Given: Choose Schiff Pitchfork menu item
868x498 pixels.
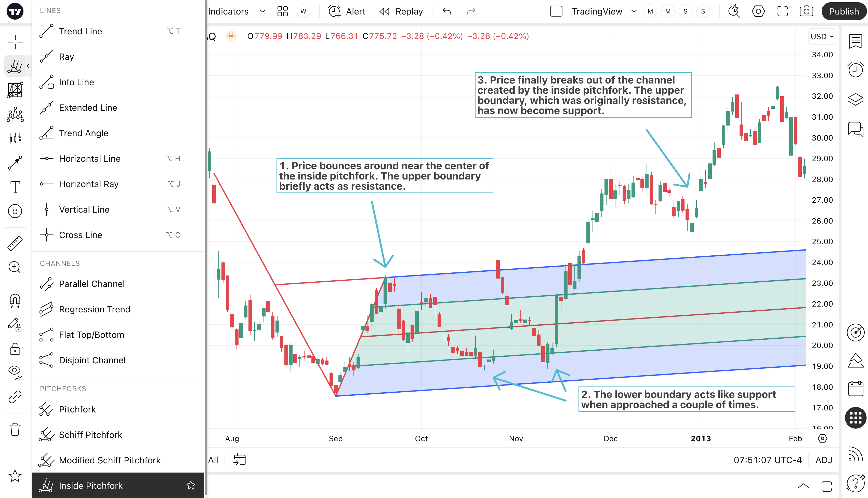Looking at the screenshot, I should (x=90, y=435).
